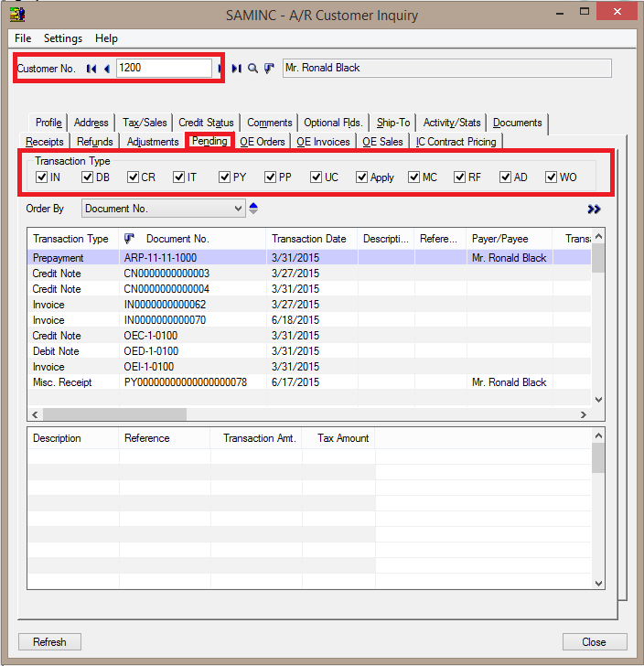Click the double-arrow go button
This screenshot has width=644, height=666.
coord(595,209)
